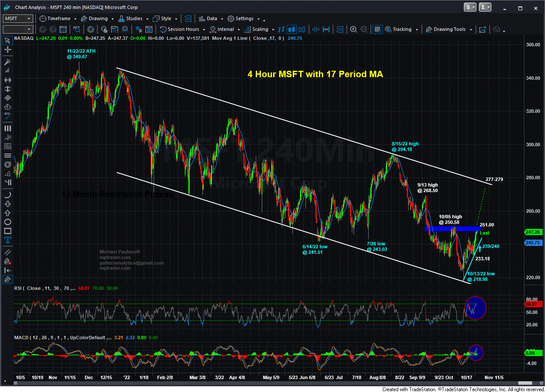The width and height of the screenshot is (545, 392).
Task: Toggle the stacked panels button beside Style
Action: click(188, 18)
